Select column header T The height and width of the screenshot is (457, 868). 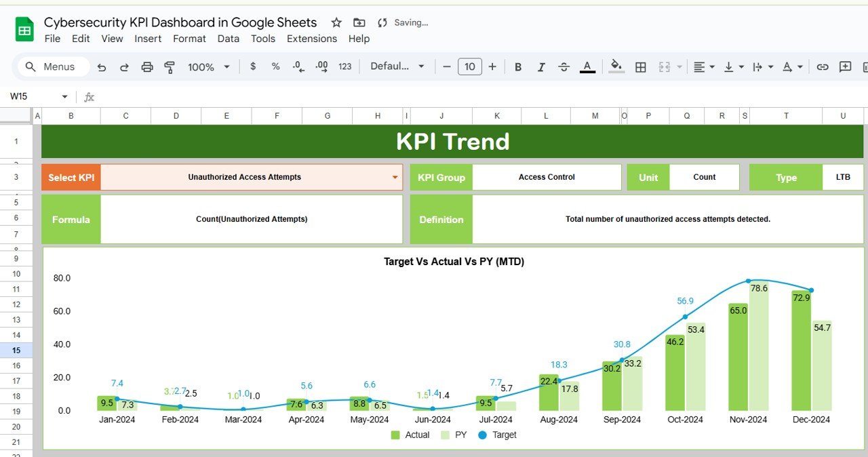[x=786, y=116]
